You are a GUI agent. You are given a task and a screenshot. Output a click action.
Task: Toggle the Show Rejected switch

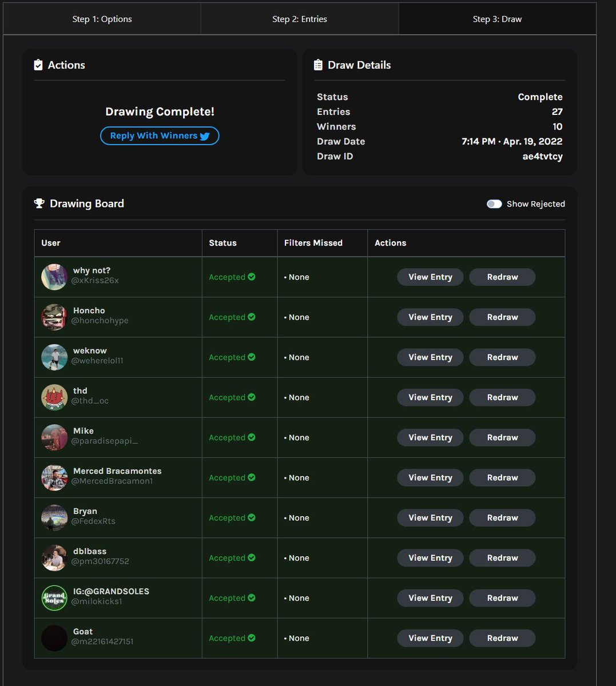494,204
